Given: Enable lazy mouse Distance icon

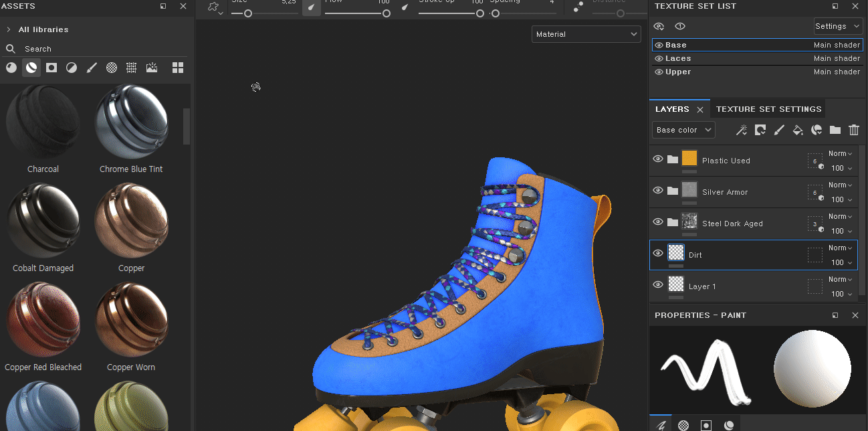Looking at the screenshot, I should coord(579,7).
